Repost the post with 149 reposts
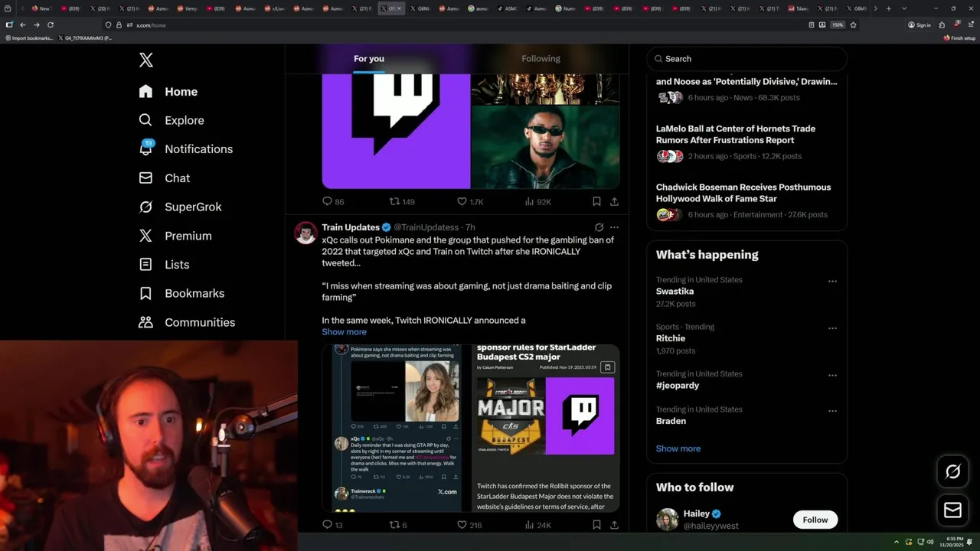 pyautogui.click(x=402, y=202)
